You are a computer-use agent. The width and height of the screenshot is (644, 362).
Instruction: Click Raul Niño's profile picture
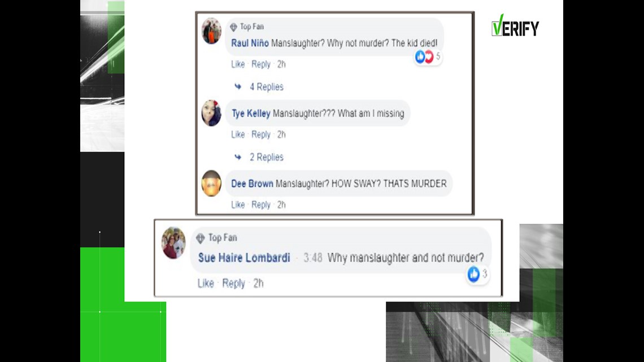point(211,31)
